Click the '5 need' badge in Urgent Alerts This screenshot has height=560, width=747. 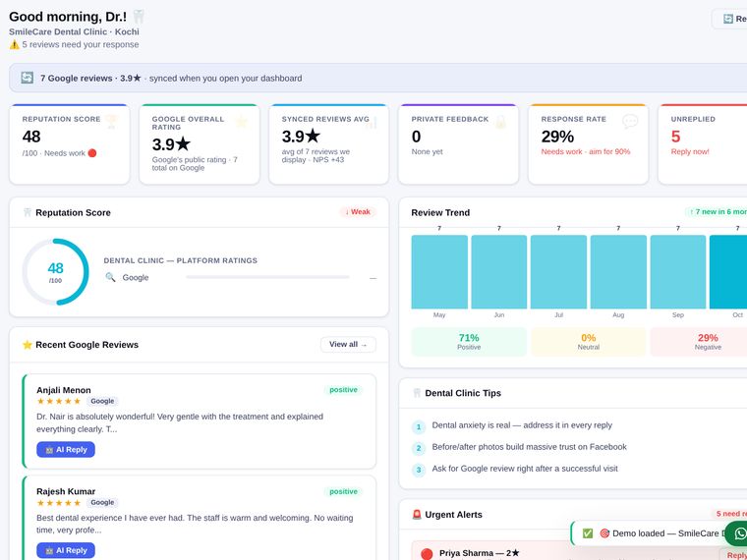tap(729, 514)
